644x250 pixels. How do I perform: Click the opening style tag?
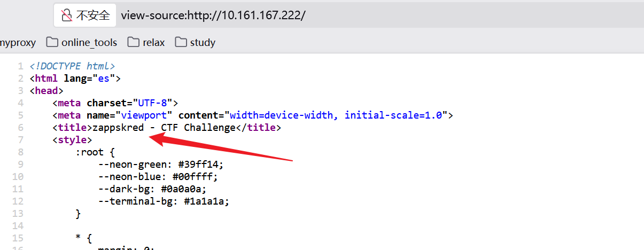click(x=72, y=140)
